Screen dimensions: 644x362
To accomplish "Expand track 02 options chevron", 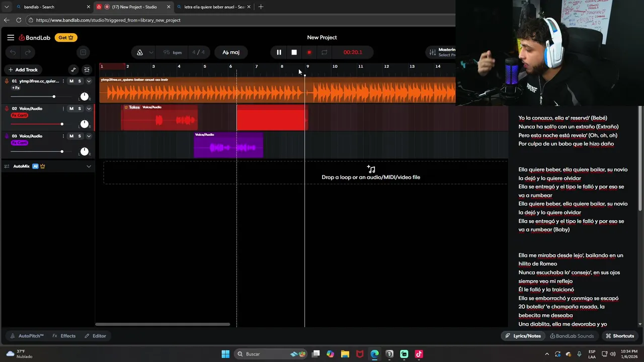I will point(89,109).
